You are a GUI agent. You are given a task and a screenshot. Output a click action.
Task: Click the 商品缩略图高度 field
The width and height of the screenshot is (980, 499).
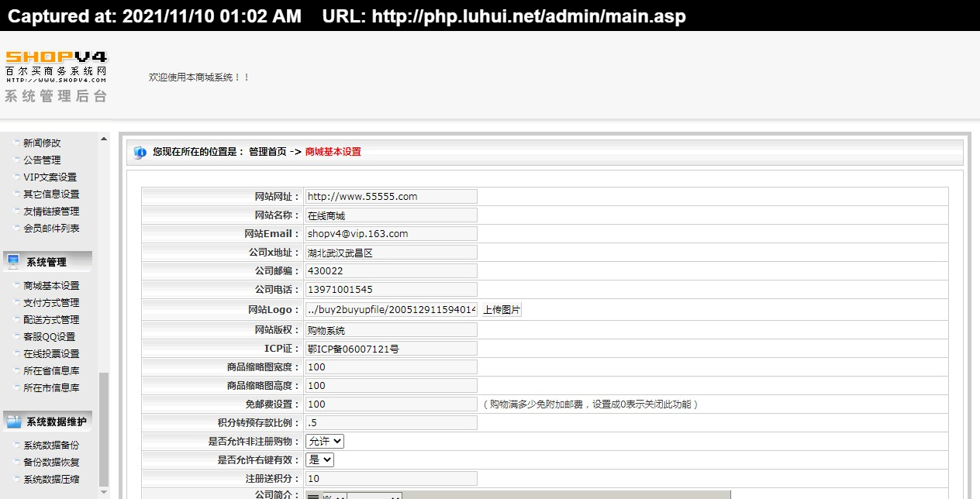[392, 386]
